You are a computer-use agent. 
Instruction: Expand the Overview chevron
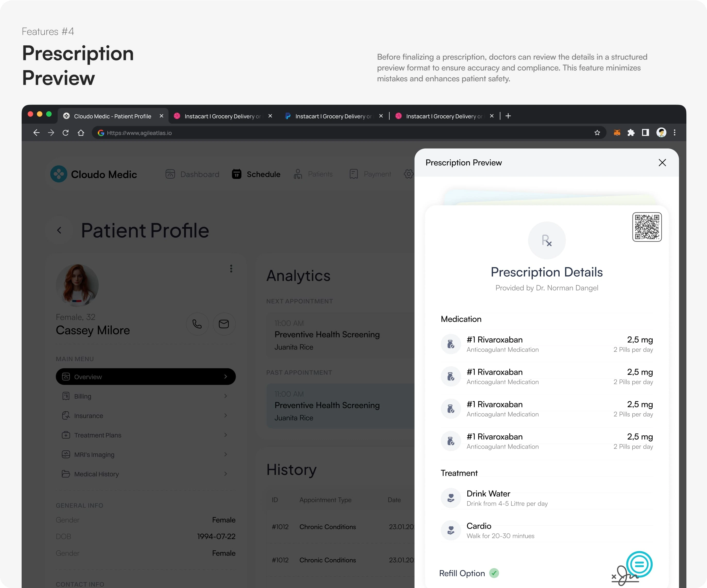[225, 377]
